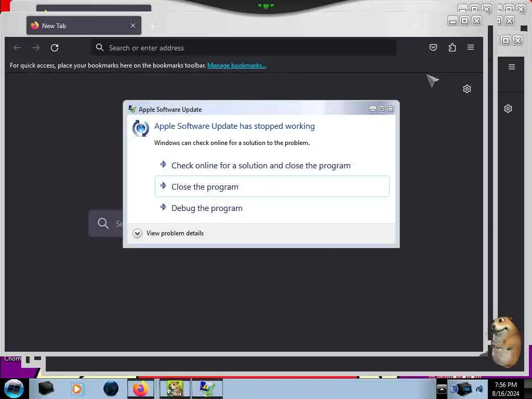Minimize the front Firefox window
The height and width of the screenshot is (399, 532).
pos(453,21)
